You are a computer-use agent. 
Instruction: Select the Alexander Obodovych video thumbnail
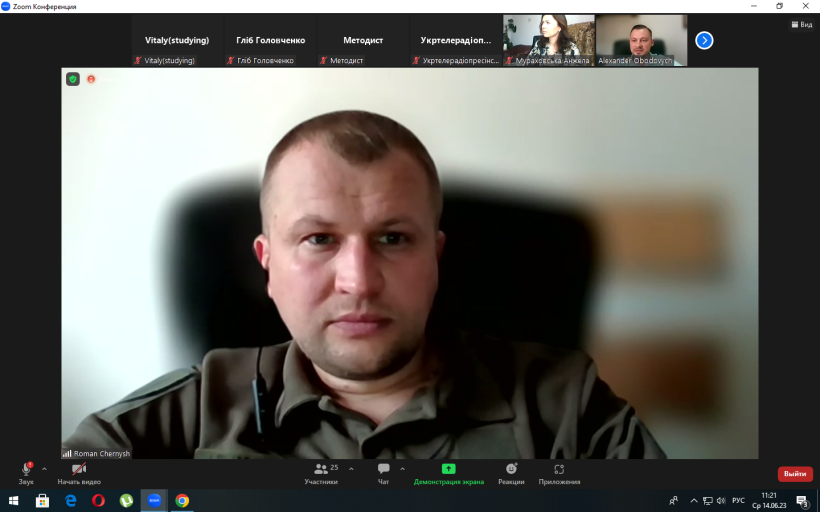pyautogui.click(x=642, y=40)
